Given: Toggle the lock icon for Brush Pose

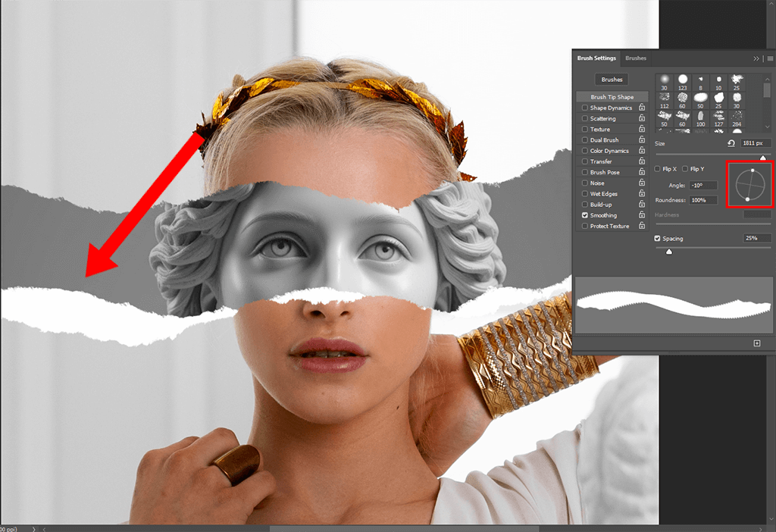Looking at the screenshot, I should tap(642, 172).
